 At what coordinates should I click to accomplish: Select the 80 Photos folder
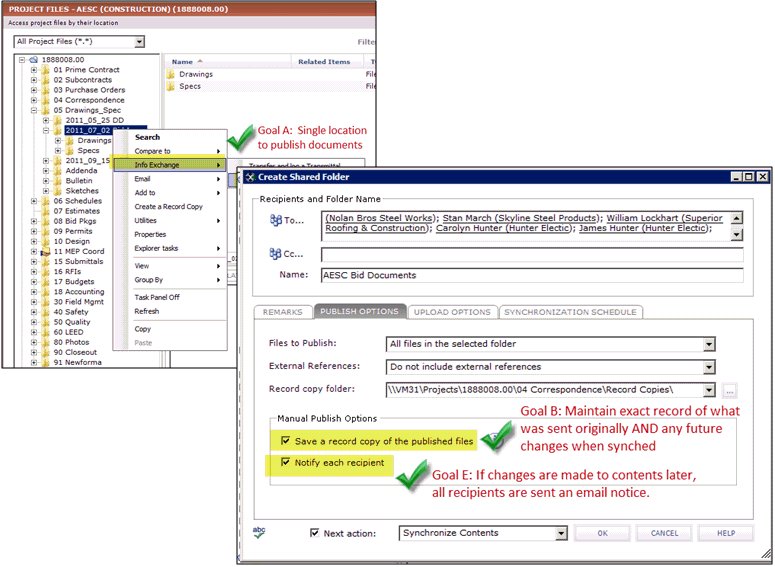click(x=72, y=342)
